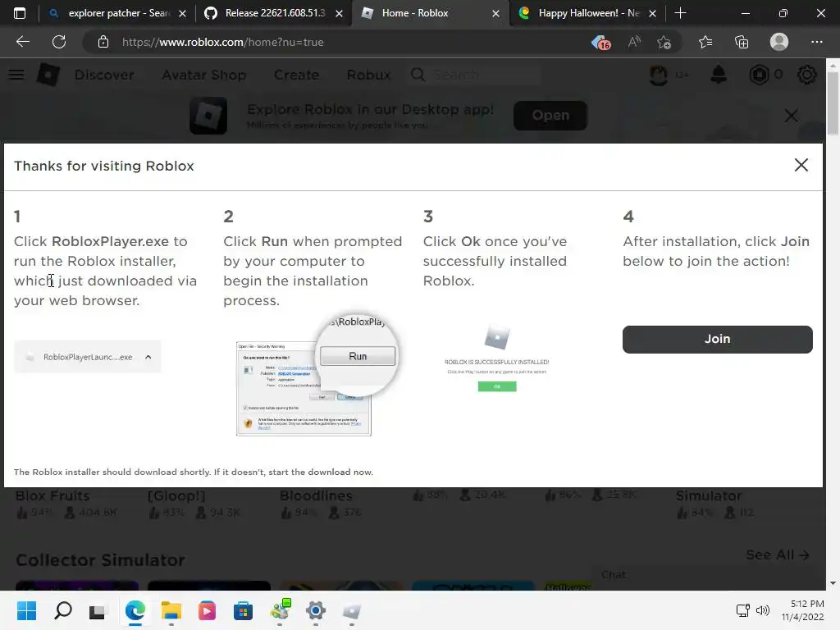The height and width of the screenshot is (630, 840).
Task: Expand the RobloxPlayerLauncher.exe download chevron
Action: pos(148,357)
